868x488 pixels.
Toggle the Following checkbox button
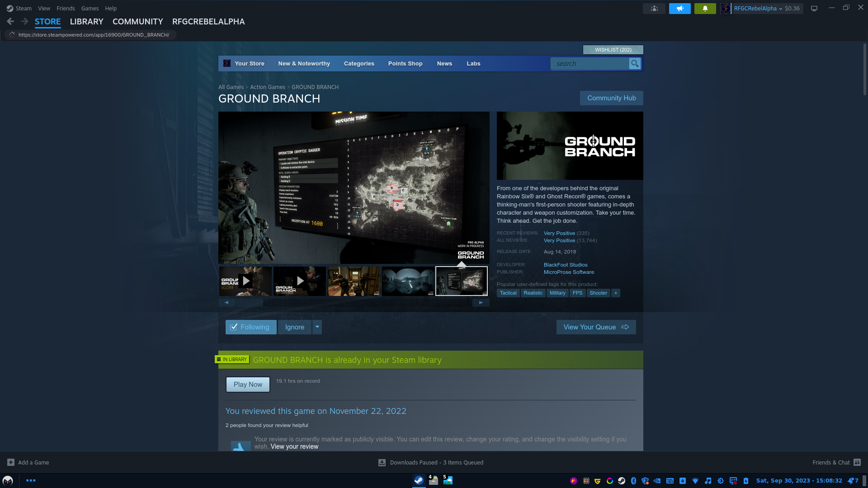tap(251, 327)
